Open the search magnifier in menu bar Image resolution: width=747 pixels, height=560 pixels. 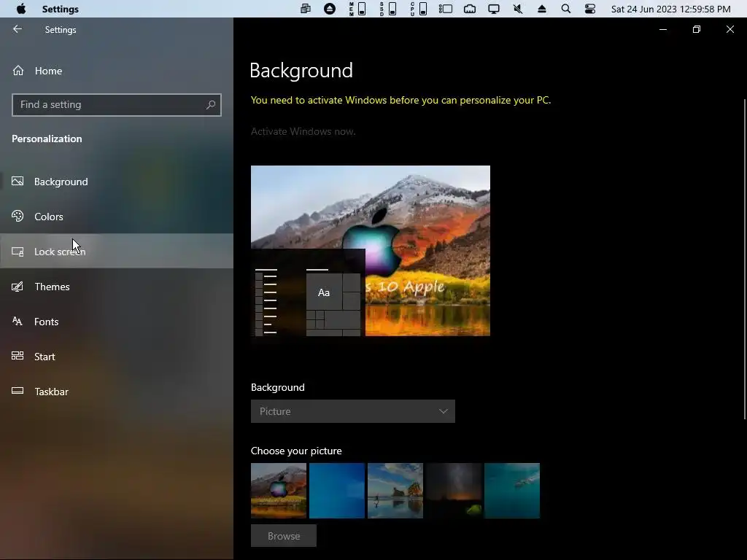click(565, 9)
